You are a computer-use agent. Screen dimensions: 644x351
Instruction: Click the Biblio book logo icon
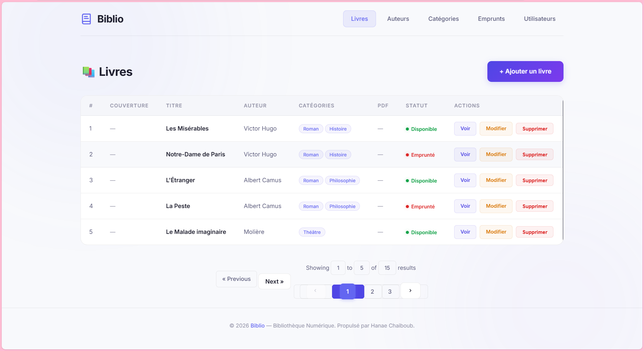tap(86, 19)
